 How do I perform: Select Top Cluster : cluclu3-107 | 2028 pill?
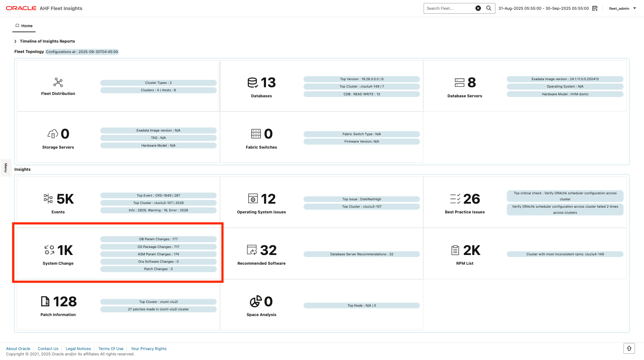158,203
